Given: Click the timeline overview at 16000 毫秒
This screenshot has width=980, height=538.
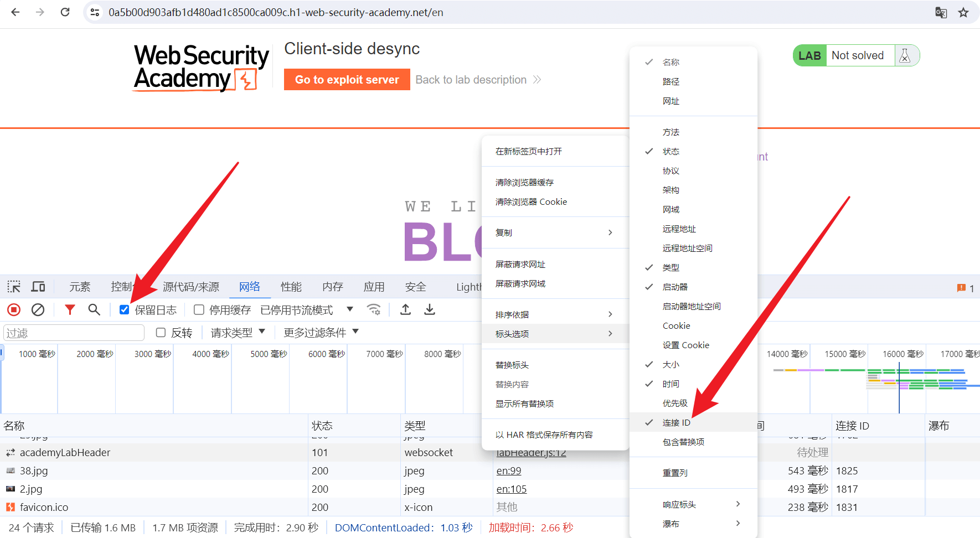Looking at the screenshot, I should click(903, 354).
